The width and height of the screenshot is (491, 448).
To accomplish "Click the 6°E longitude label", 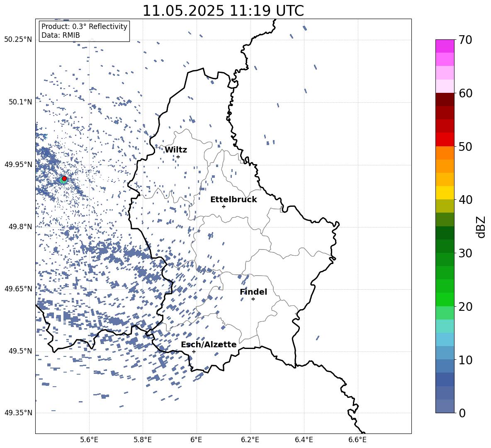I will (x=196, y=440).
